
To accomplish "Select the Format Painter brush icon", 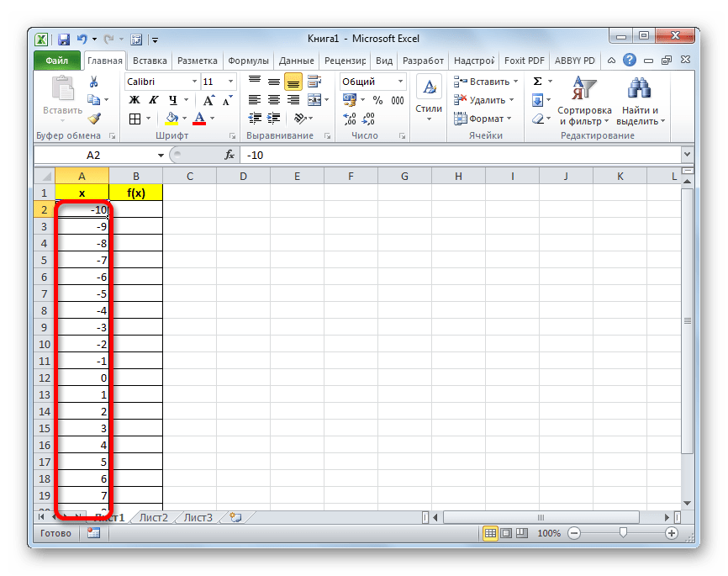I will 94,119.
